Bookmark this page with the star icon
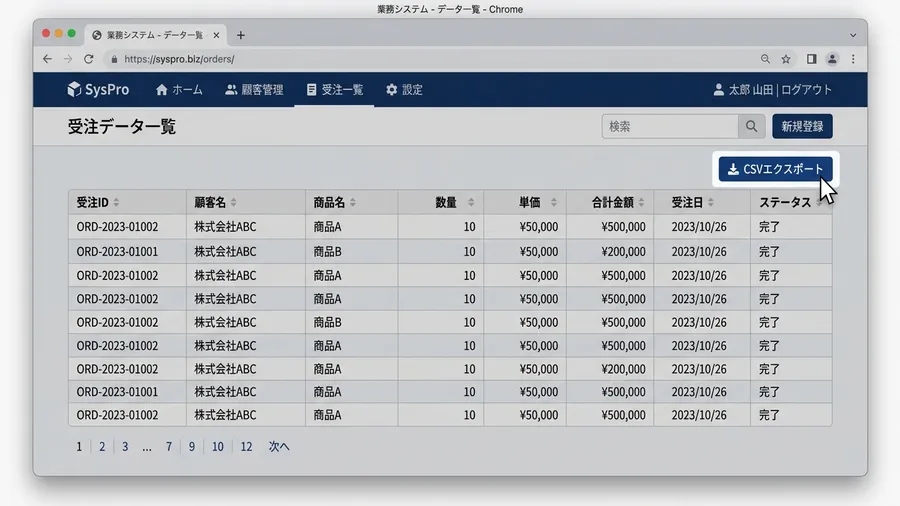Screen dimensions: 900x506 [786, 59]
